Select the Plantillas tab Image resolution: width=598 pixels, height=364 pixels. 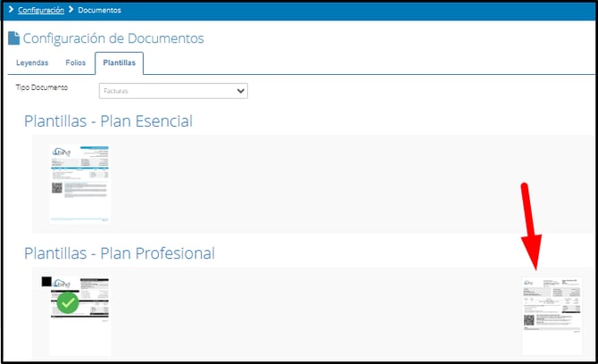click(119, 63)
